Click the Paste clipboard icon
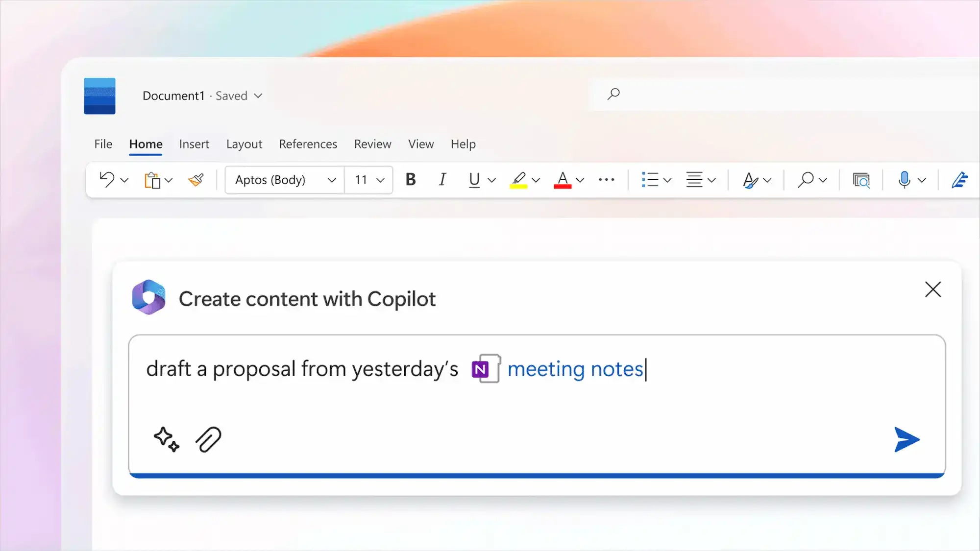Screen dimensions: 980x551 152,180
